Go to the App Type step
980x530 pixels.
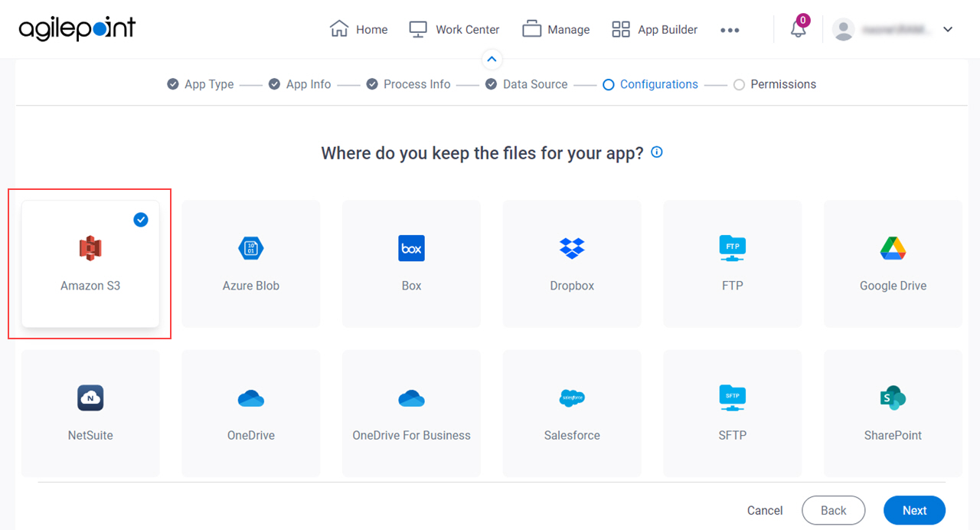point(201,84)
